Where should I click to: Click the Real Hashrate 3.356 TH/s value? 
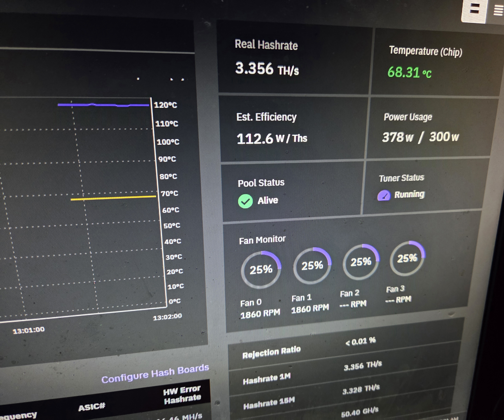tap(267, 69)
